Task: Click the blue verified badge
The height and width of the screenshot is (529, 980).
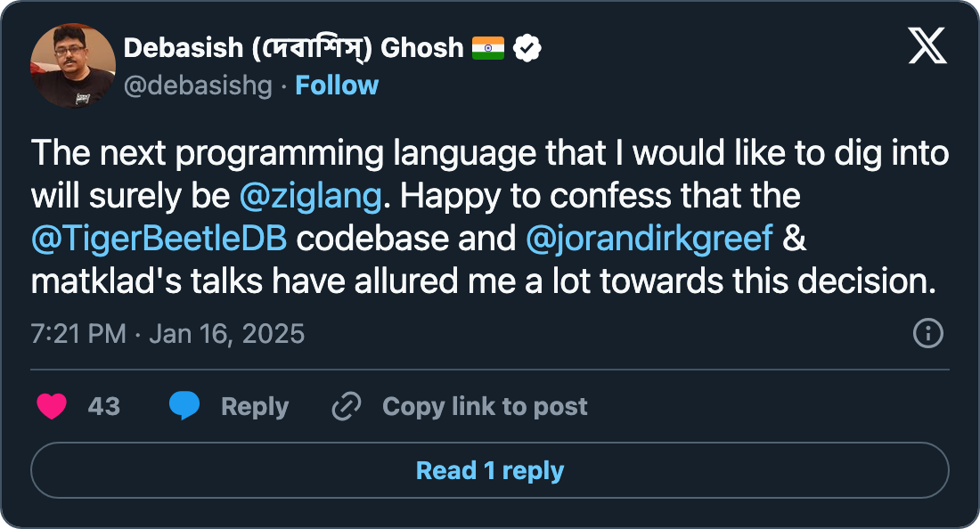Action: 528,48
